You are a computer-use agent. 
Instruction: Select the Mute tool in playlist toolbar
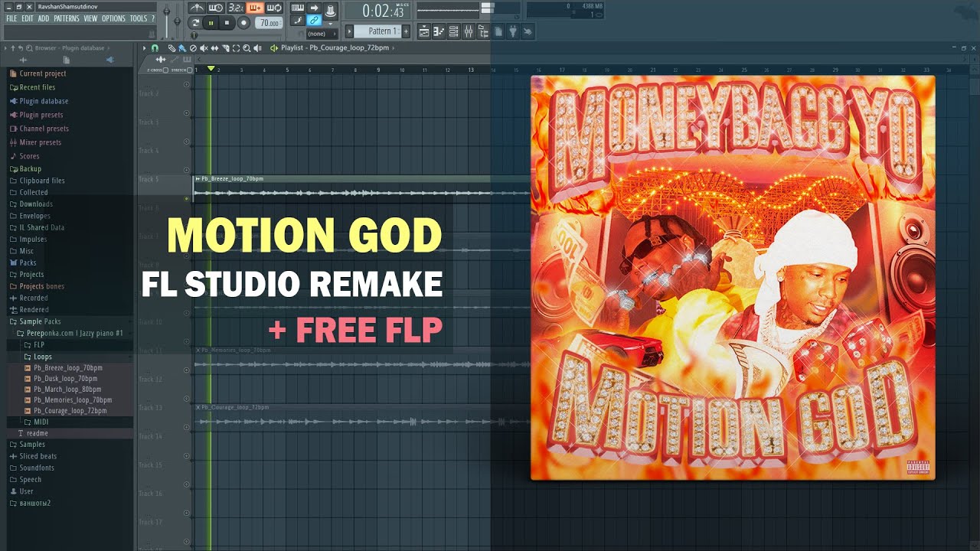(204, 48)
